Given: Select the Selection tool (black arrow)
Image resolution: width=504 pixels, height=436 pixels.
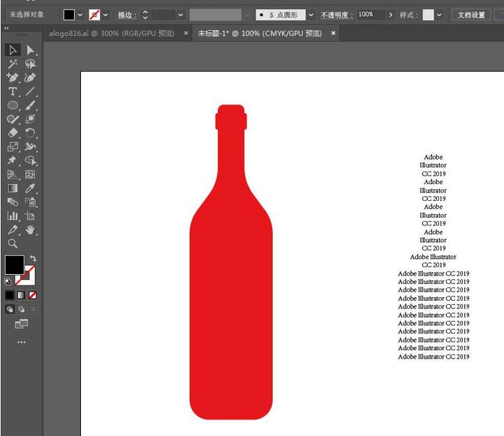Looking at the screenshot, I should click(x=13, y=50).
